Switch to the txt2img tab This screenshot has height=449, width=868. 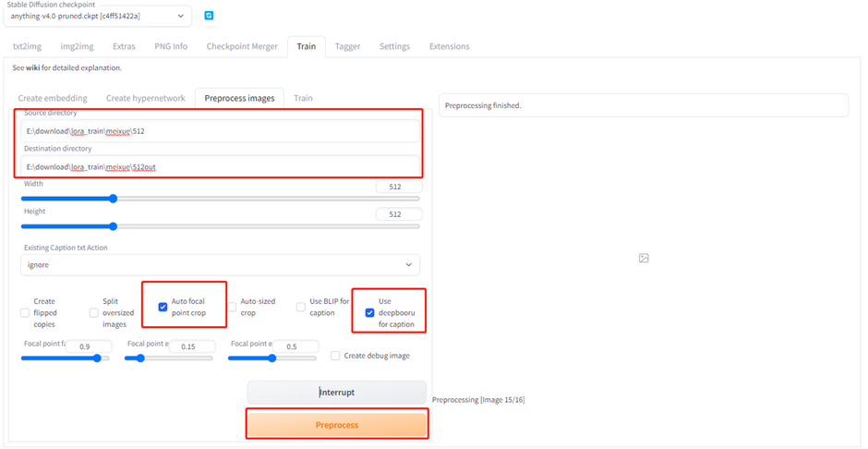click(27, 46)
